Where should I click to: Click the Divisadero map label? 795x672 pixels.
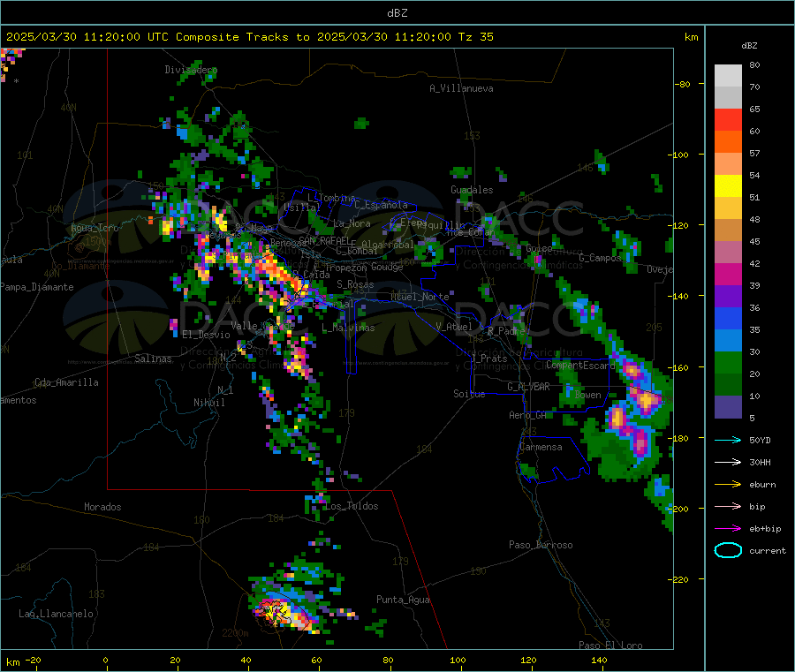coord(191,70)
